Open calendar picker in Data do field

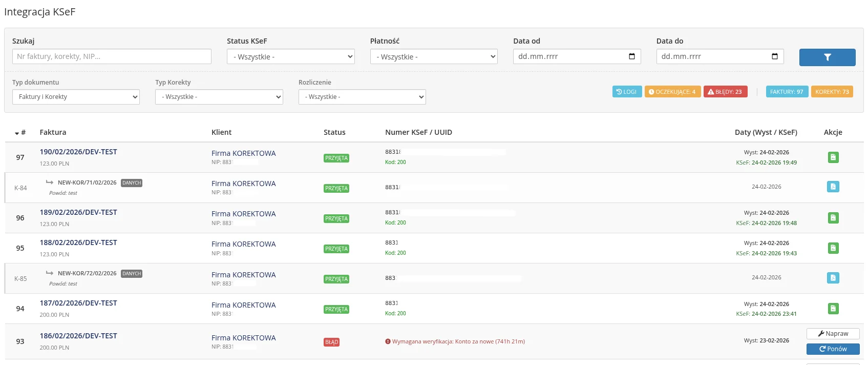click(774, 56)
